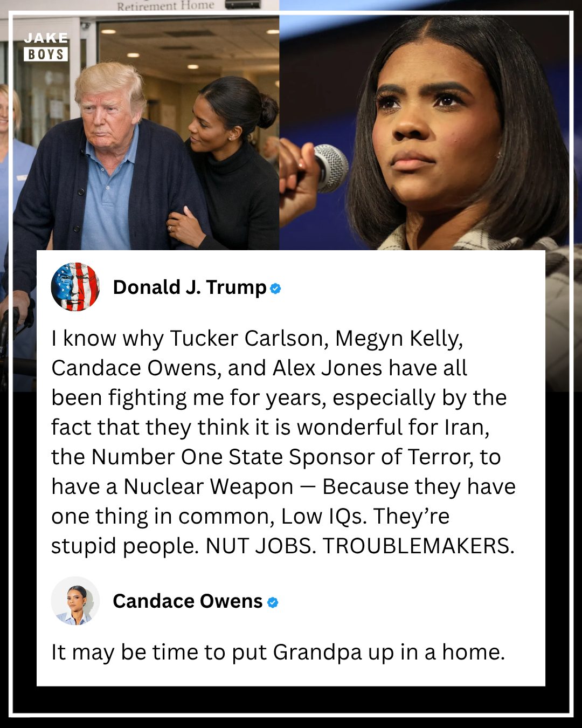Viewport: 582px width, 728px height.
Task: Click the walker handle in left photo
Action: click(x=16, y=318)
